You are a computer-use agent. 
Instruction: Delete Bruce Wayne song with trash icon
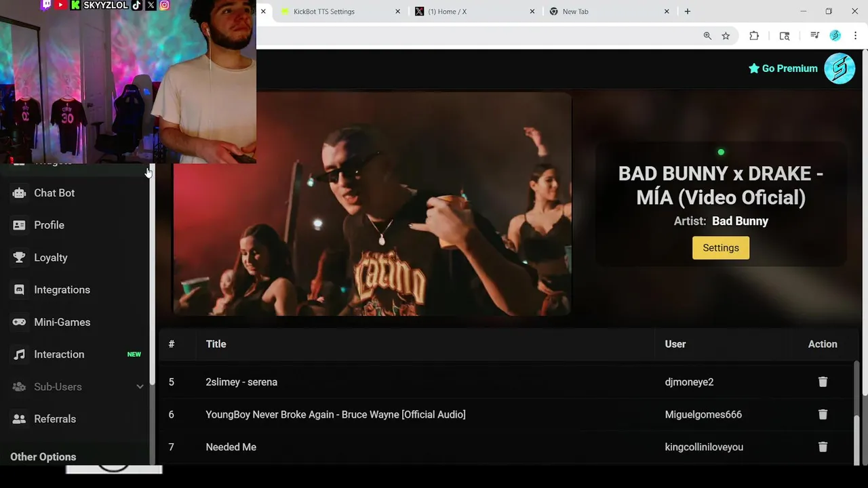pyautogui.click(x=823, y=414)
